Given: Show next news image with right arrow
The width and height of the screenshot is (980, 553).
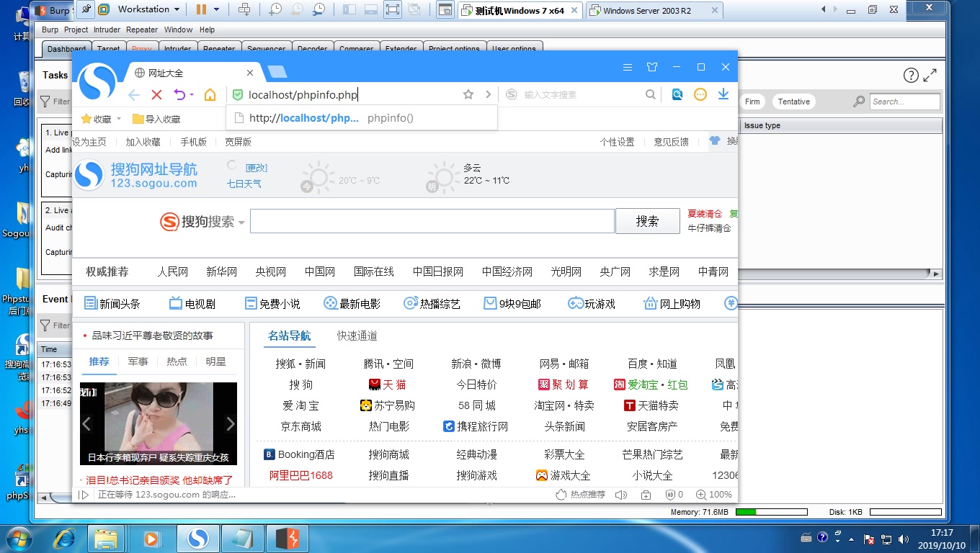Looking at the screenshot, I should (x=230, y=423).
